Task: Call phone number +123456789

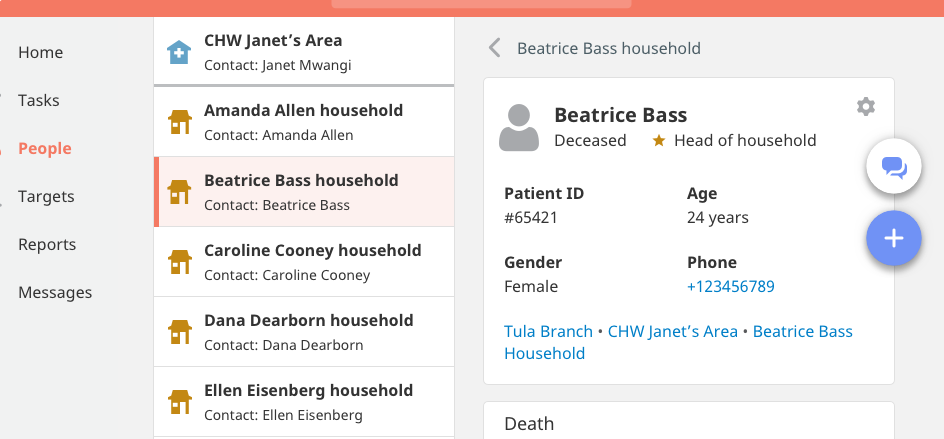Action: point(731,287)
